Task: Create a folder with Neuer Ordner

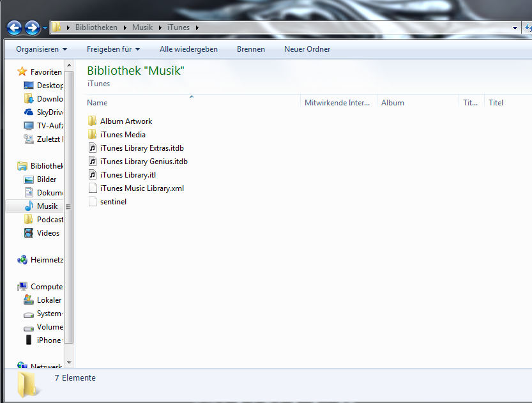Action: tap(307, 49)
